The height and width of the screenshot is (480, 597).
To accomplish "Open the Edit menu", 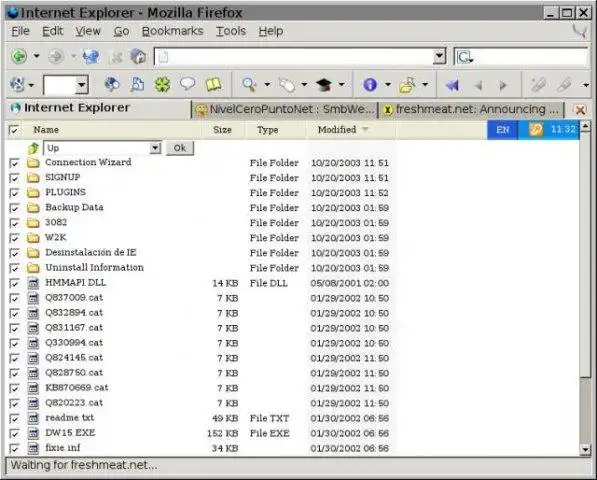I will (52, 31).
